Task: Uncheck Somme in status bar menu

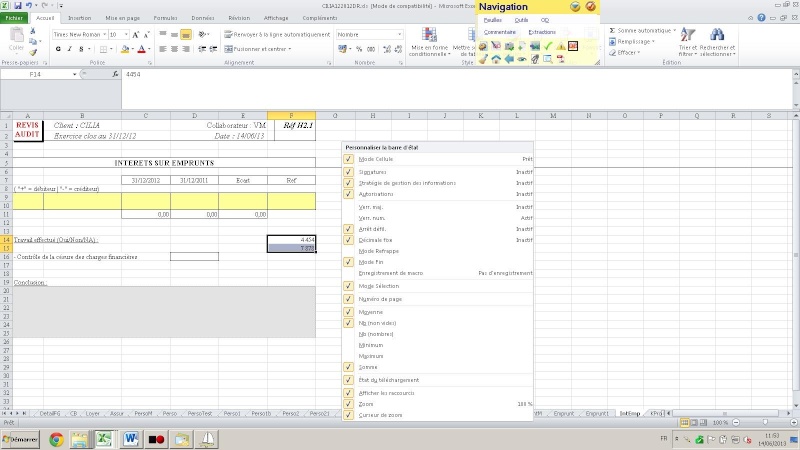Action: point(348,367)
